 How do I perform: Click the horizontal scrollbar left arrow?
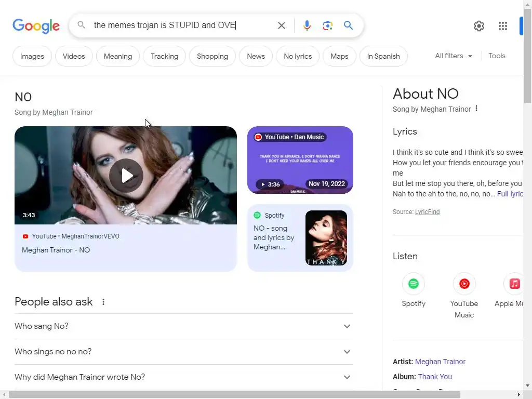4,395
